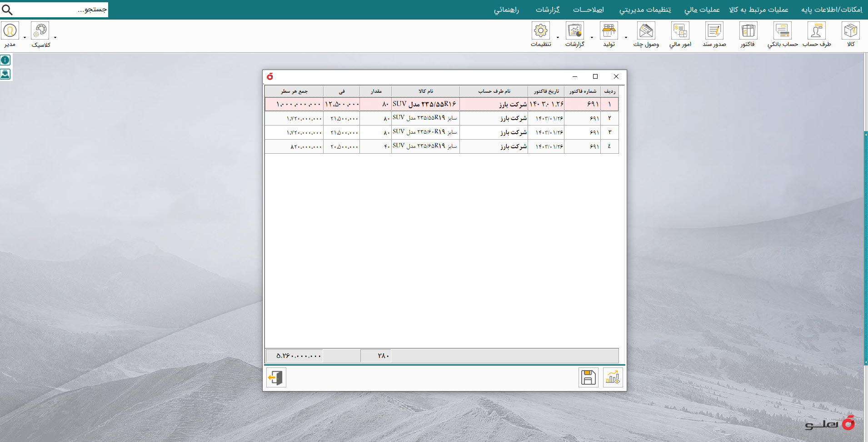
Task: Click the chart report icon in dialog
Action: tap(613, 377)
